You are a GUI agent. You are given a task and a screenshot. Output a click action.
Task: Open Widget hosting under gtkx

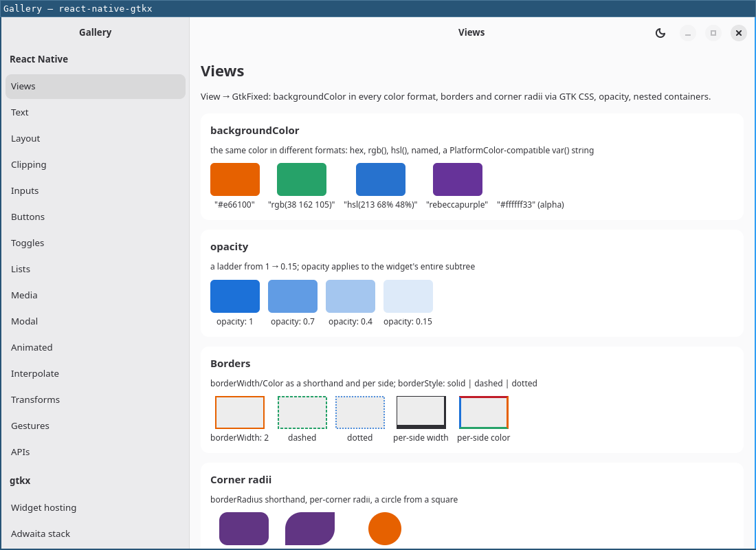[x=96, y=507]
